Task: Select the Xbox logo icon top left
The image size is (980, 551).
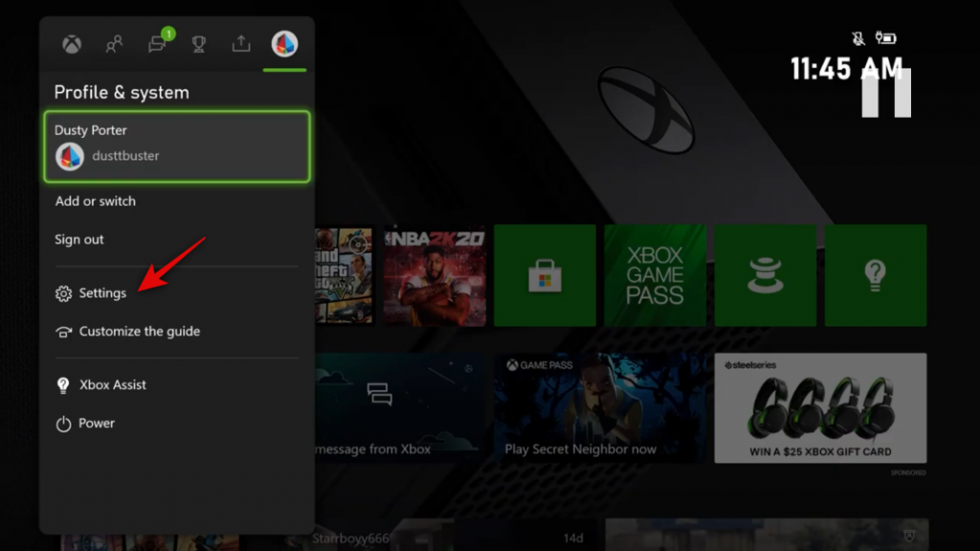Action: [x=71, y=43]
